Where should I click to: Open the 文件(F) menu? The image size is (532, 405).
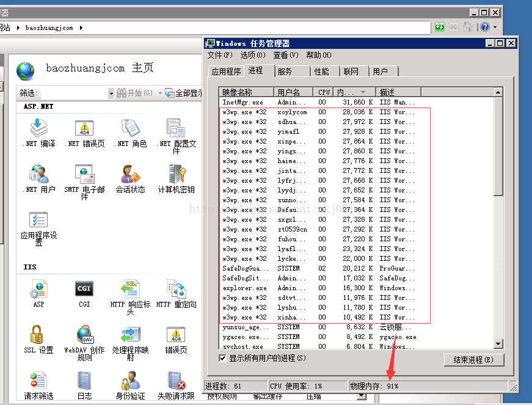coord(220,55)
